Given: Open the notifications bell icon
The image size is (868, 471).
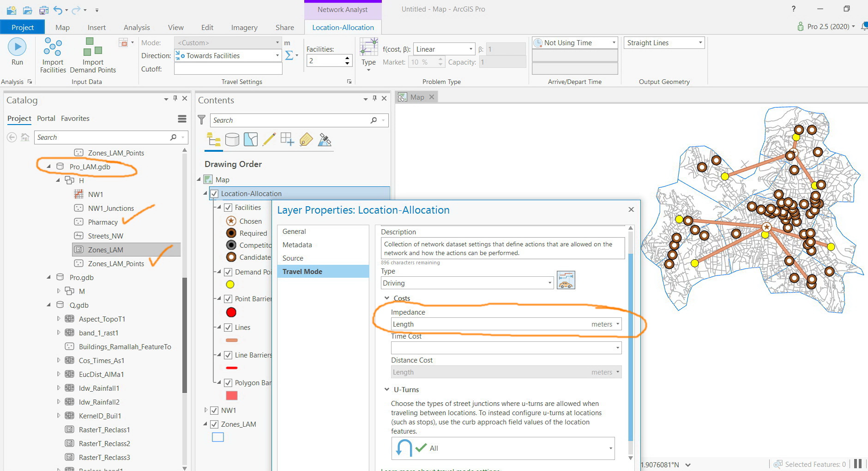Looking at the screenshot, I should [x=864, y=26].
